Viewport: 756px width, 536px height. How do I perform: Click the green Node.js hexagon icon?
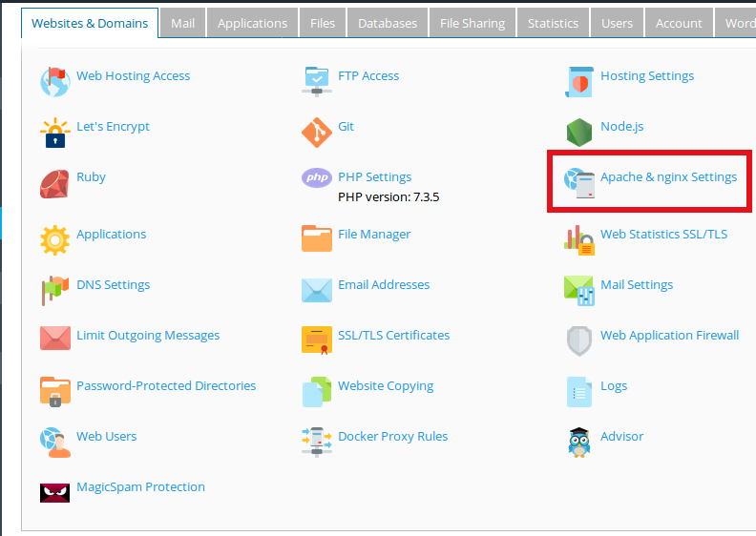coord(579,133)
